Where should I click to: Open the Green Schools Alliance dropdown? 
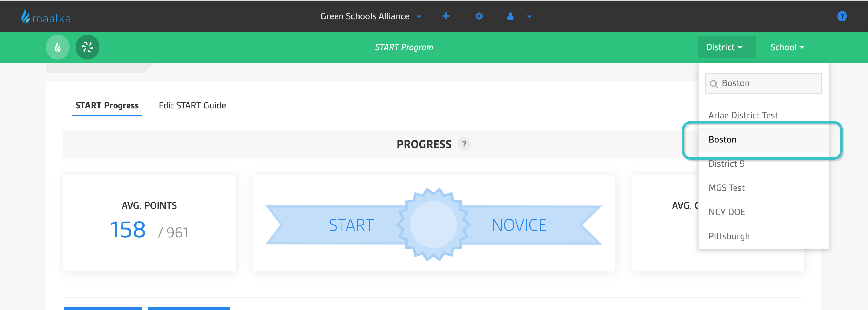[x=371, y=16]
